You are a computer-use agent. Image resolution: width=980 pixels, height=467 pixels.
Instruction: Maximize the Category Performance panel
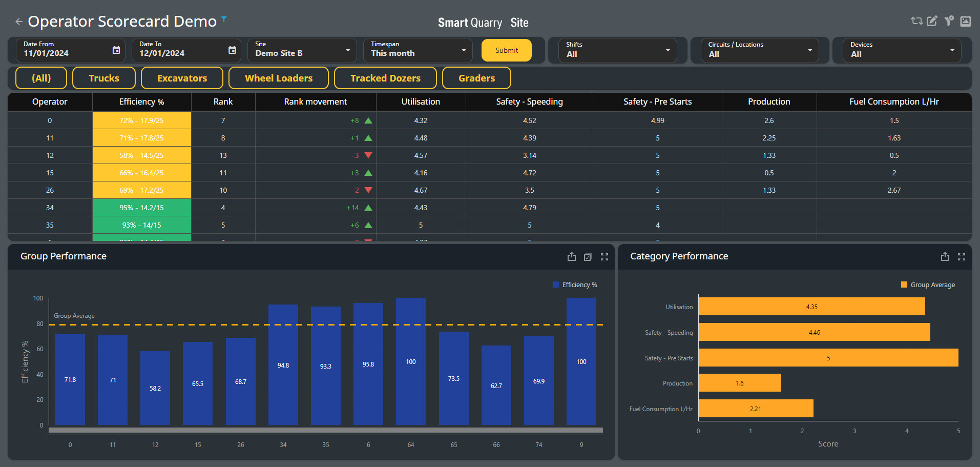pyautogui.click(x=962, y=257)
